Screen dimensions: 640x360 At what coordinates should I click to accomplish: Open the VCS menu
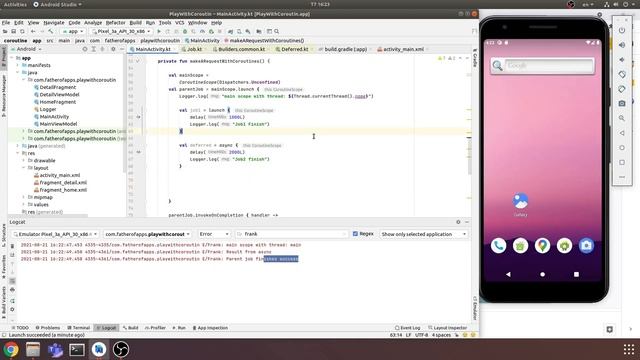click(180, 23)
